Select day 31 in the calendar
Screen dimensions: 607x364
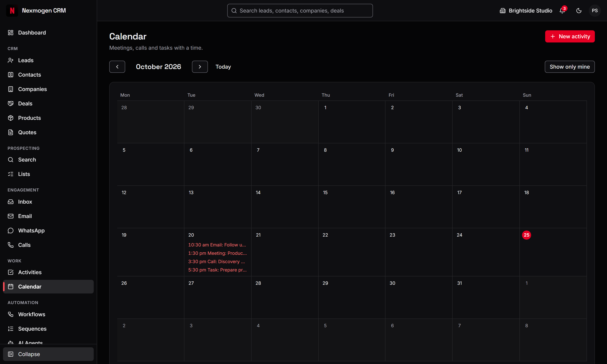tap(459, 283)
